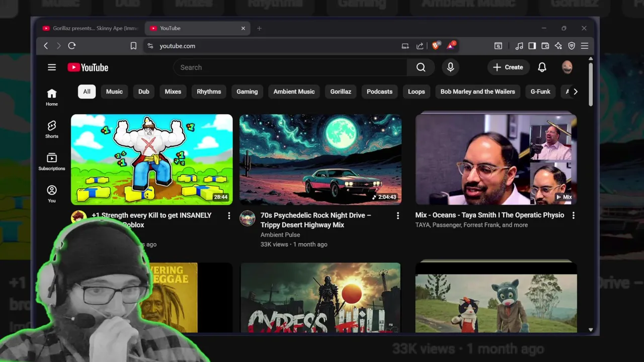This screenshot has width=644, height=362.
Task: Click the page vertical scrollbar
Action: (591, 84)
